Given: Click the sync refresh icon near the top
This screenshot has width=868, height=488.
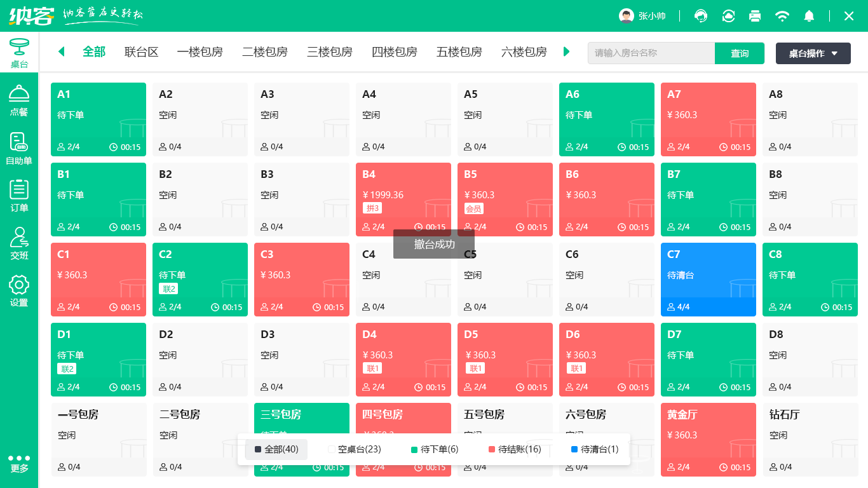Looking at the screenshot, I should tap(728, 16).
